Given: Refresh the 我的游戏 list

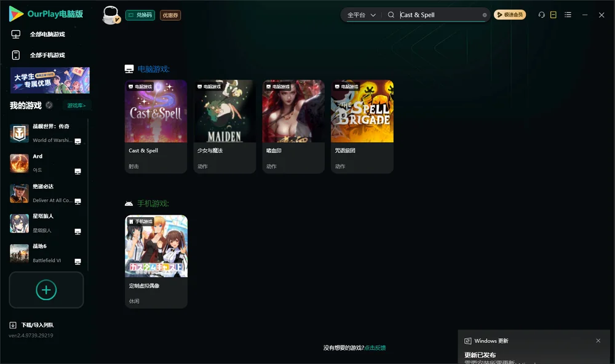Looking at the screenshot, I should tap(49, 105).
